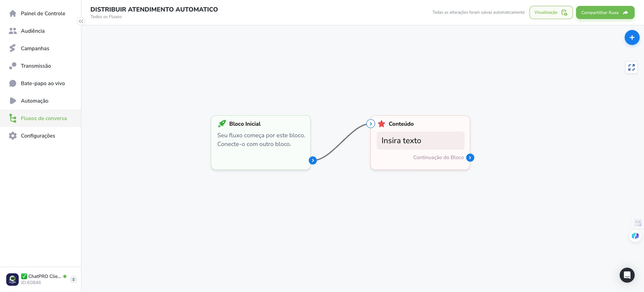644x292 pixels.
Task: Open Painel de Controle from sidebar
Action: click(x=41, y=13)
